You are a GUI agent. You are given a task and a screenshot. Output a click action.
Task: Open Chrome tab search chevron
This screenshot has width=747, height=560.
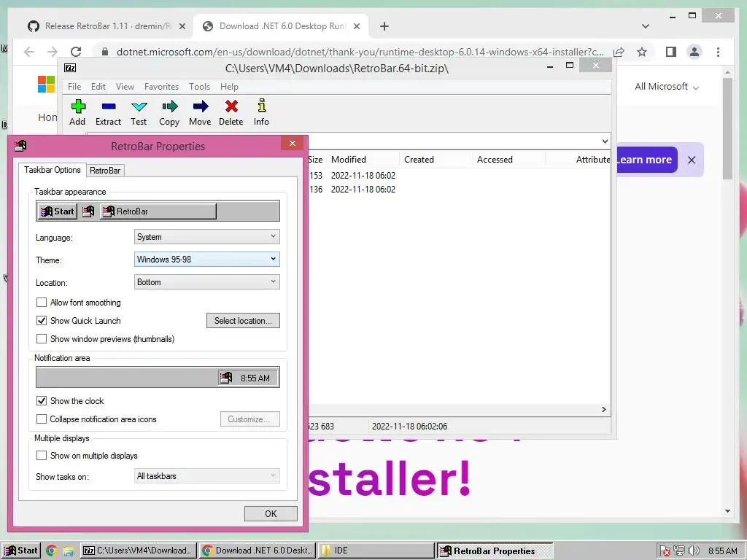tap(646, 26)
